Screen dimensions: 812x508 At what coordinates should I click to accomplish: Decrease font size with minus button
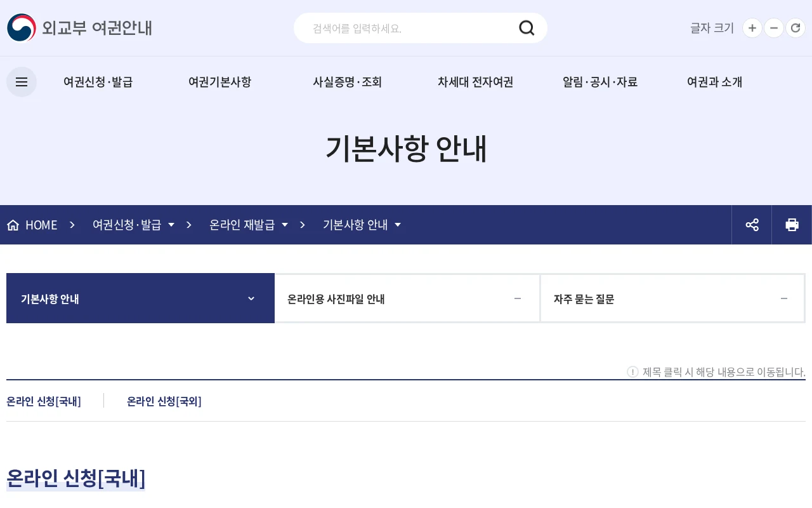tap(774, 28)
